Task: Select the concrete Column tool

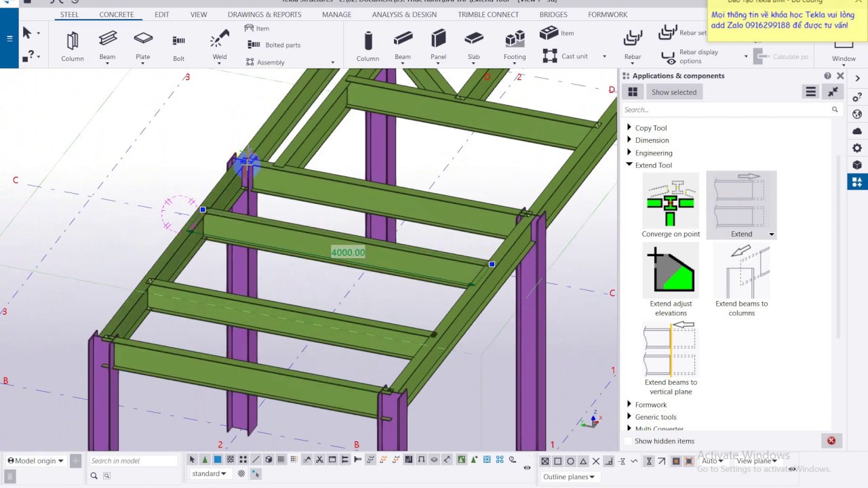Action: (x=368, y=47)
